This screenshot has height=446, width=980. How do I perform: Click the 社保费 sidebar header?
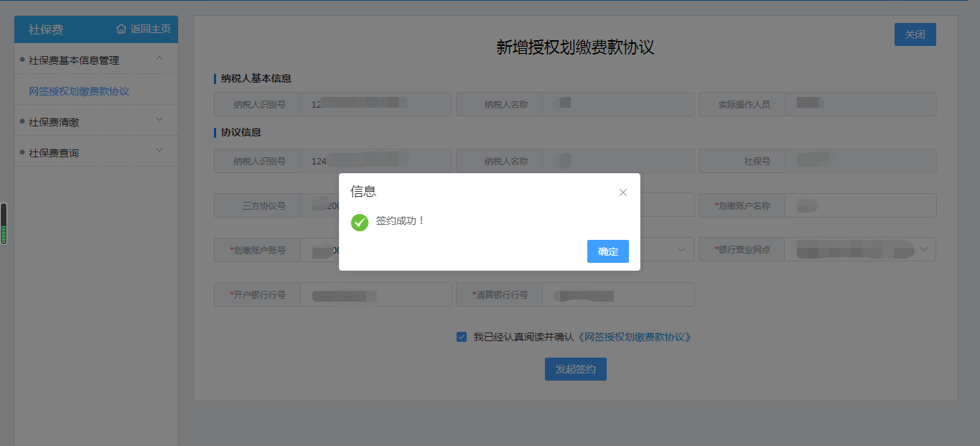click(x=36, y=29)
